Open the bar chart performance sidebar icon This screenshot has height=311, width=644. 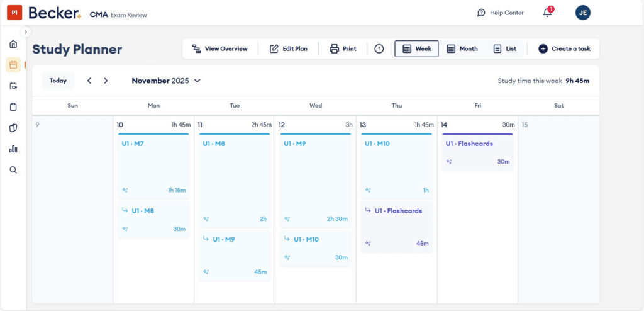point(13,149)
